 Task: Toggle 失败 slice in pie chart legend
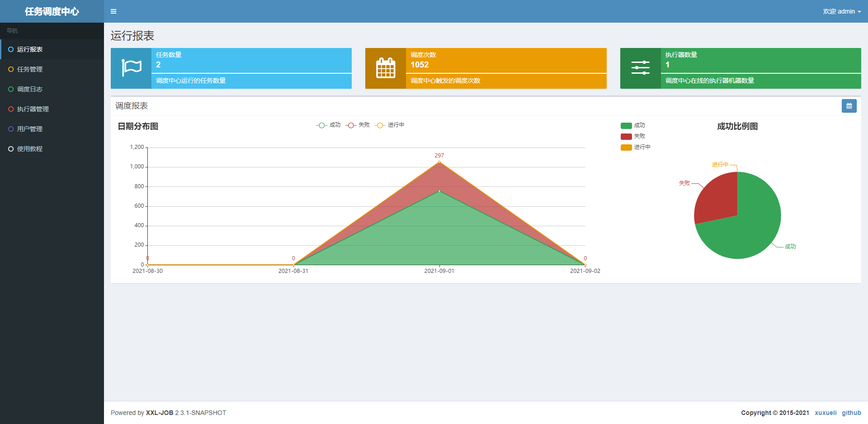[633, 136]
